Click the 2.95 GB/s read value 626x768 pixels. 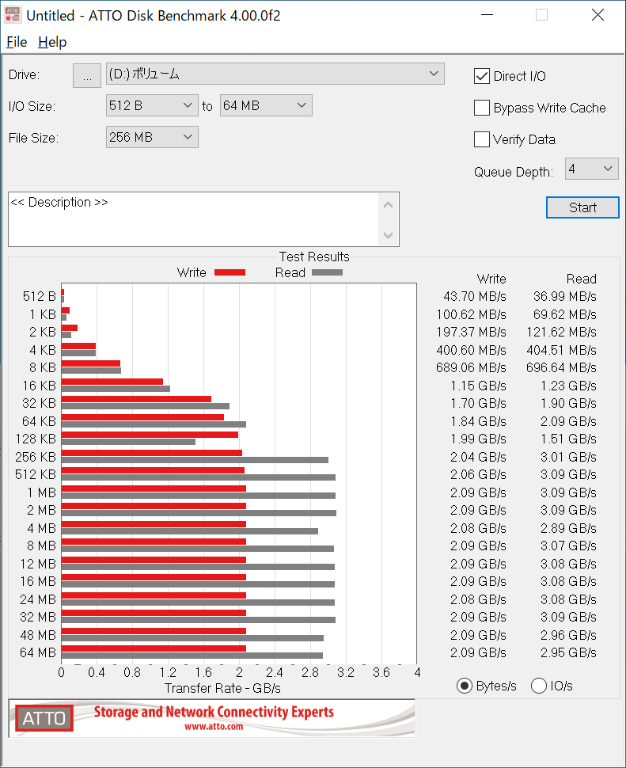tap(568, 653)
